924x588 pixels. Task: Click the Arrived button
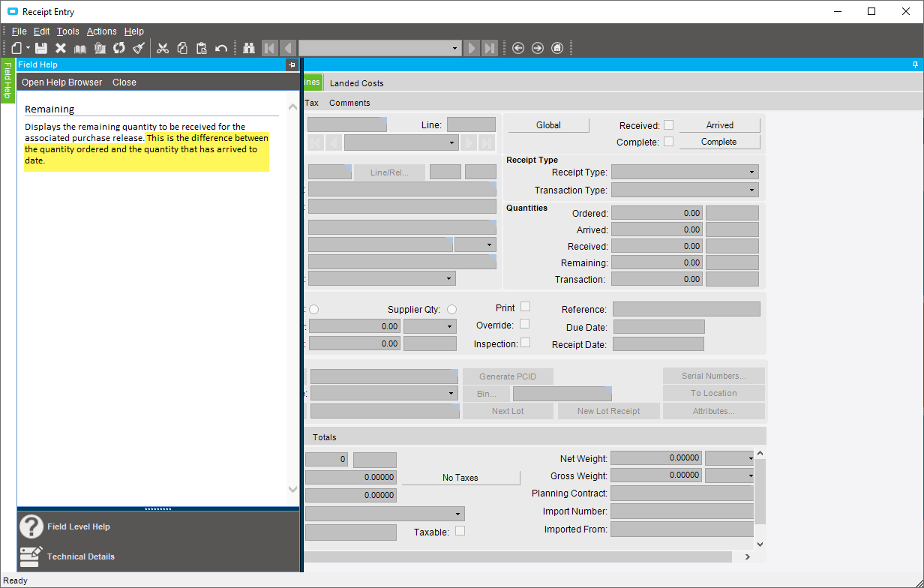click(720, 125)
